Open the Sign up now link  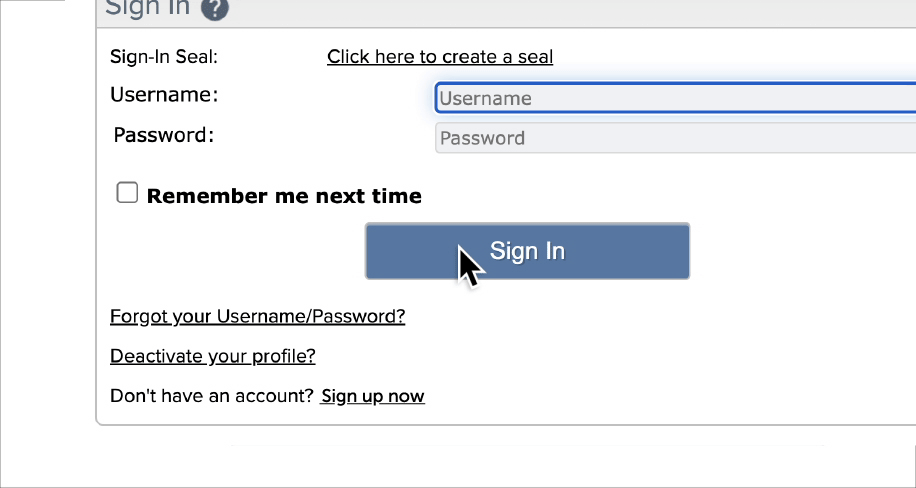pos(373,396)
